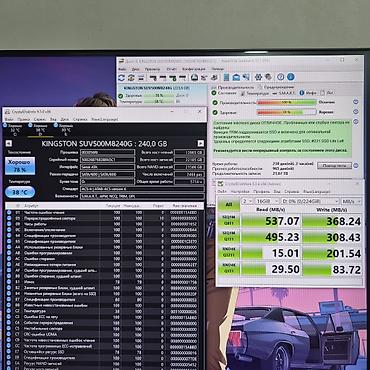The image size is (370, 370).
Task: Select the 39 °C disk in CrystalDiskInfo disk bar
Action: [65, 130]
